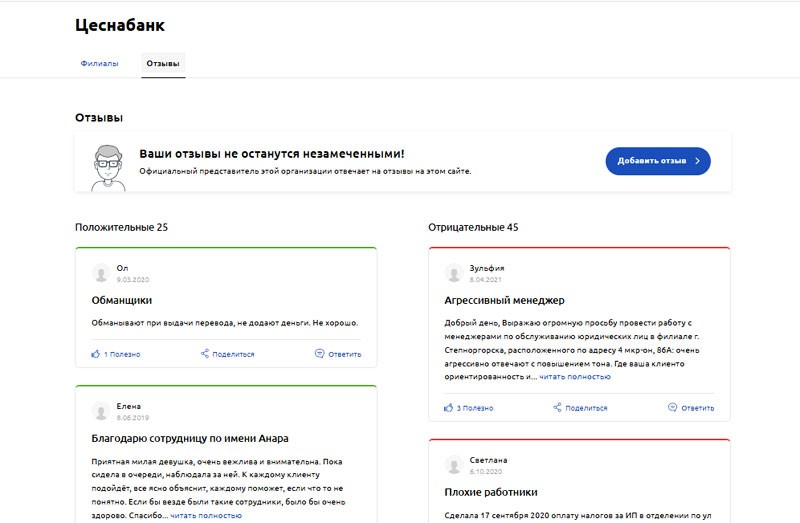
Task: Select the Отзывы tab
Action: point(163,64)
